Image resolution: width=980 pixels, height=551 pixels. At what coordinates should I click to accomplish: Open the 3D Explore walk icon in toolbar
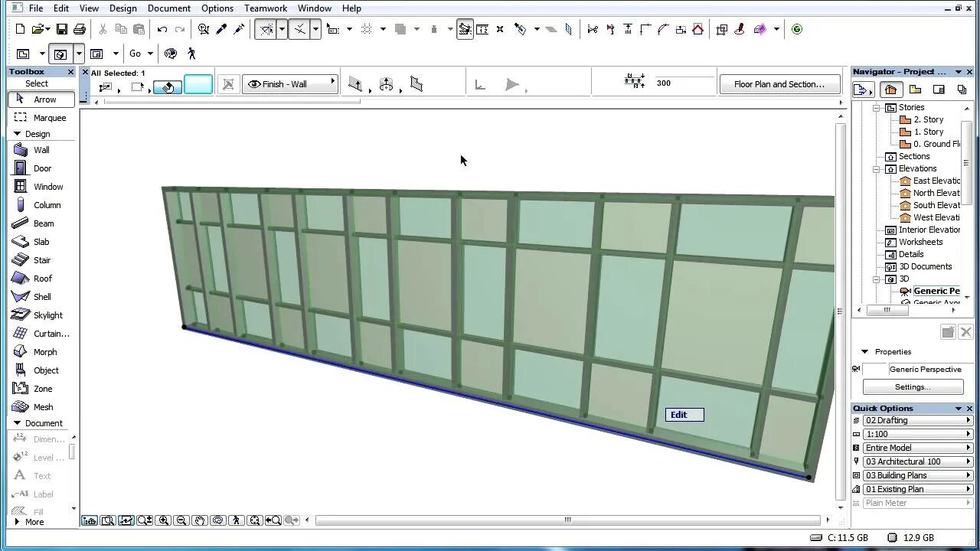(191, 54)
